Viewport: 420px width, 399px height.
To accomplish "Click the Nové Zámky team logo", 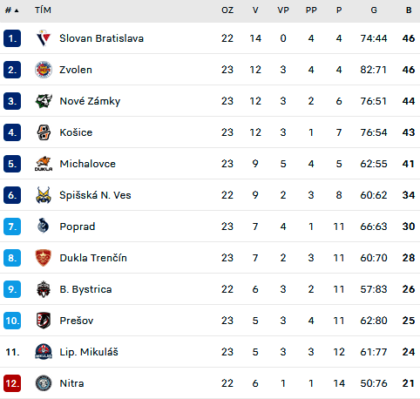I will (x=43, y=101).
